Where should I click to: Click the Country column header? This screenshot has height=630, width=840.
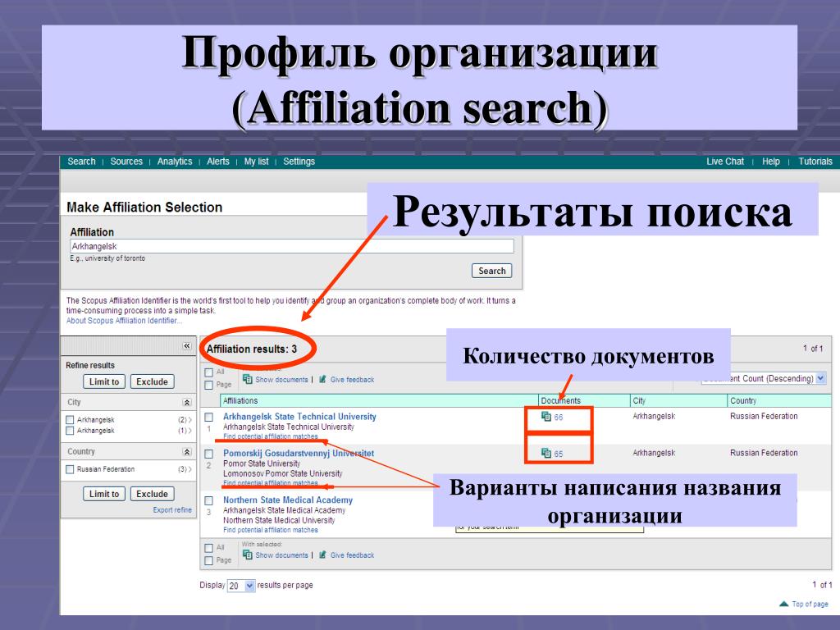coord(743,400)
